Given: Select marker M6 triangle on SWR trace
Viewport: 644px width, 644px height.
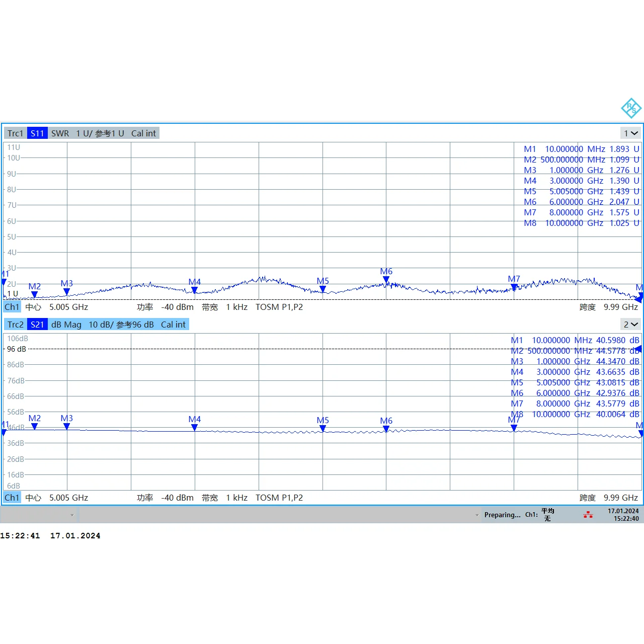Looking at the screenshot, I should [x=386, y=280].
